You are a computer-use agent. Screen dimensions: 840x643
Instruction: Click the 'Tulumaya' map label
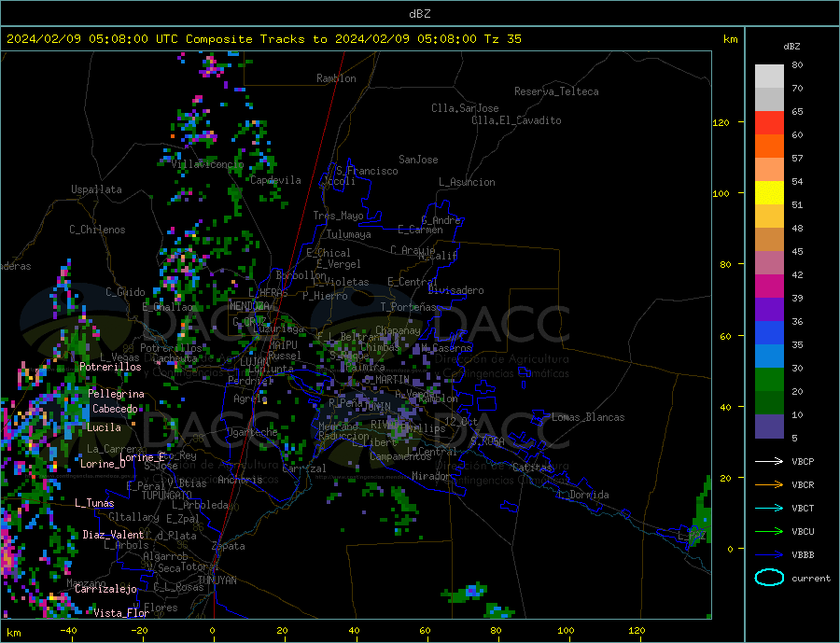pyautogui.click(x=349, y=234)
